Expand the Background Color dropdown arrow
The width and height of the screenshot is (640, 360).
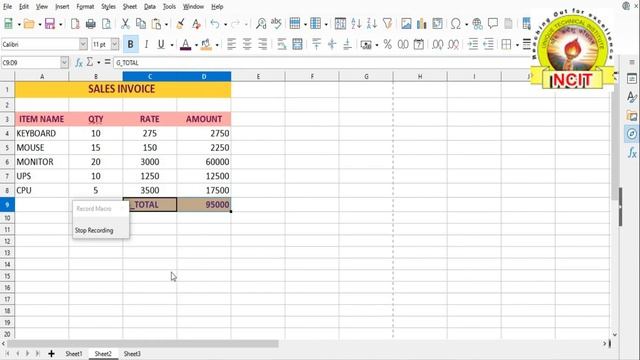pyautogui.click(x=217, y=44)
